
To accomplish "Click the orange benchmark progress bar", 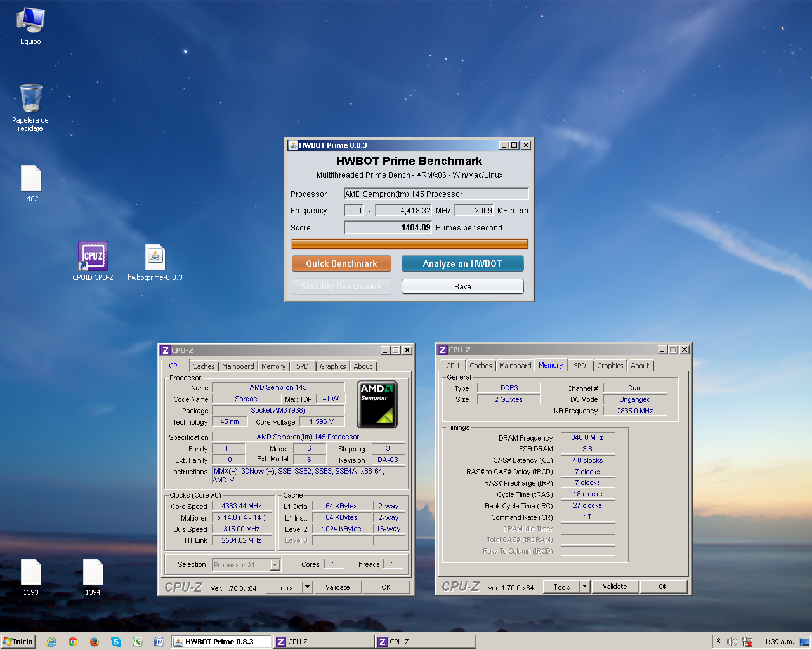I will 410,244.
